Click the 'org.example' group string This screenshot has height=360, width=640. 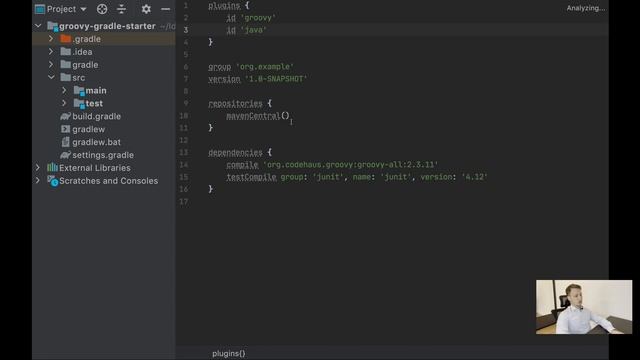pos(265,67)
